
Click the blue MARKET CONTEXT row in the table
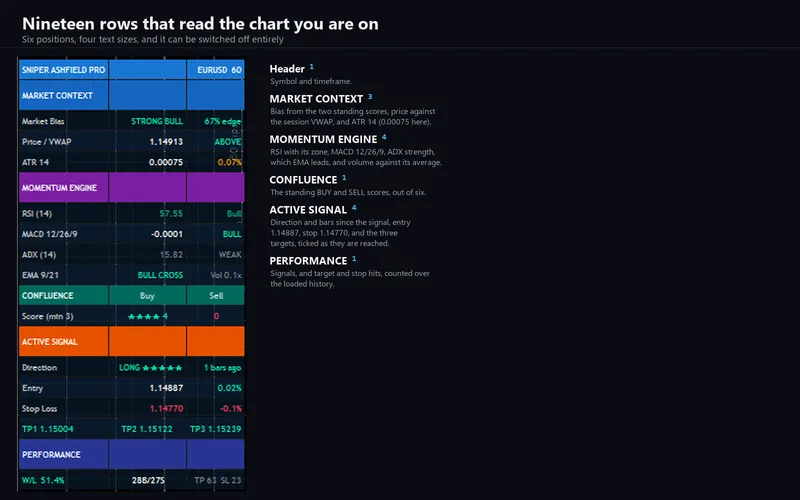(132, 95)
